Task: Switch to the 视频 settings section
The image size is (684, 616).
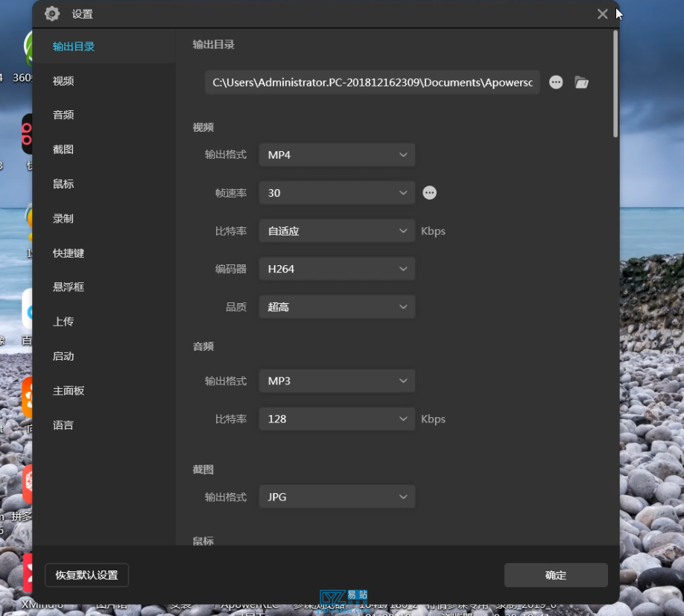Action: [x=63, y=80]
